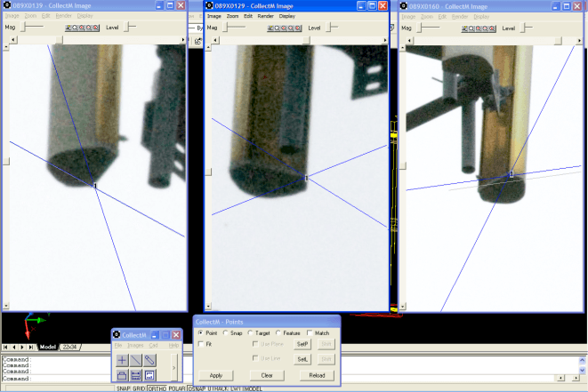This screenshot has height=392, width=588.
Task: Click horizontal scrollbar thumb in 089X0129 window
Action: [x=306, y=41]
